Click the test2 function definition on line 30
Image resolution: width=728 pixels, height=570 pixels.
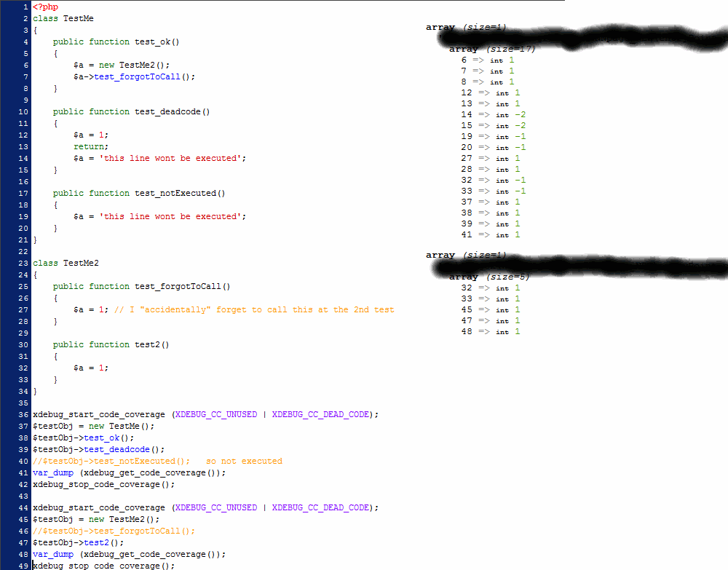click(x=151, y=344)
